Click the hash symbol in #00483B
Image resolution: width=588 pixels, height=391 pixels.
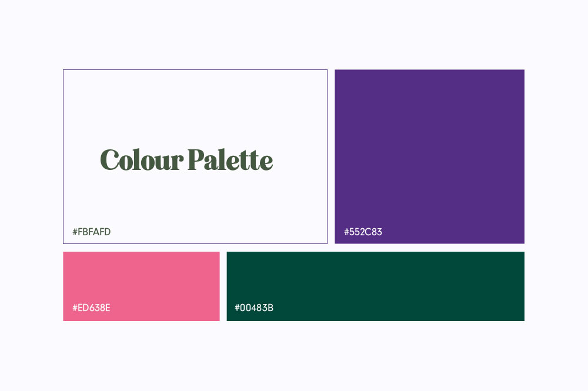238,308
